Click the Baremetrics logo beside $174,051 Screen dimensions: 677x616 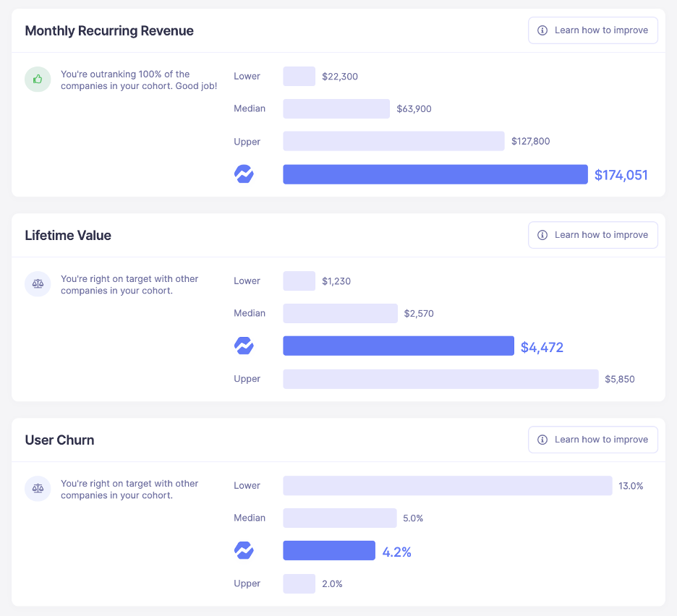click(x=244, y=174)
